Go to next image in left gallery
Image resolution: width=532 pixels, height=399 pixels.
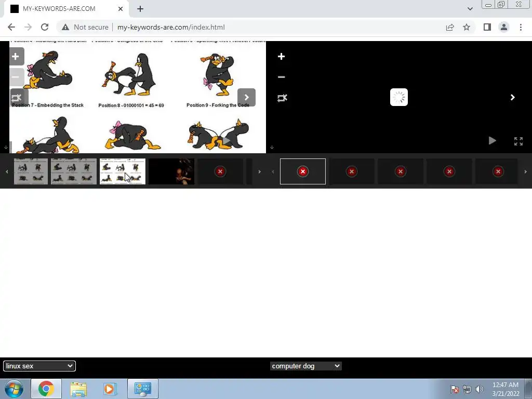click(x=247, y=97)
